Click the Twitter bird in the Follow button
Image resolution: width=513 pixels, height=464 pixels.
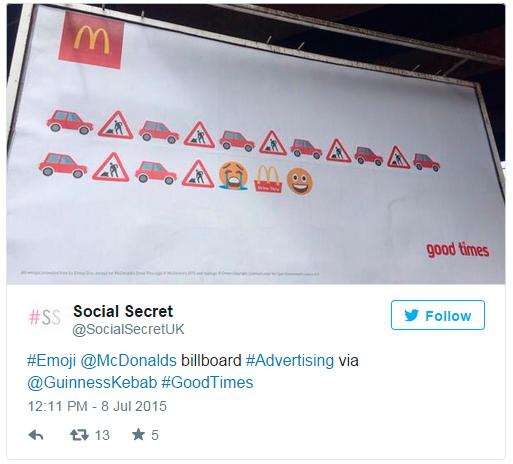tap(411, 315)
